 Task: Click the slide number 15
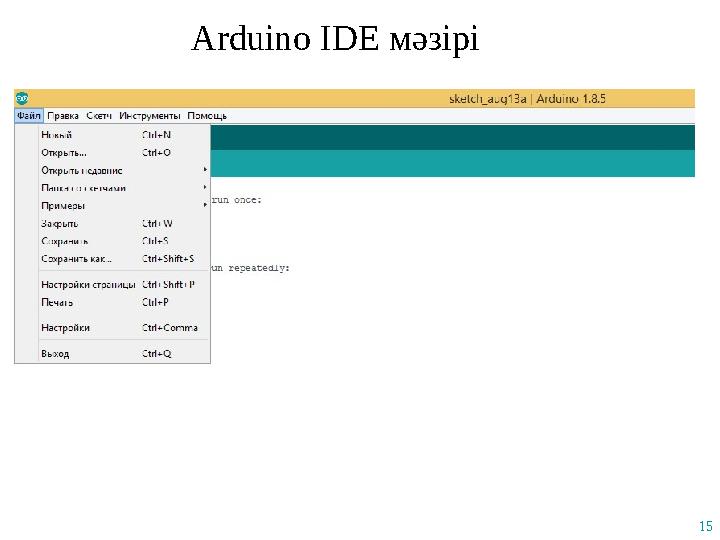705,526
